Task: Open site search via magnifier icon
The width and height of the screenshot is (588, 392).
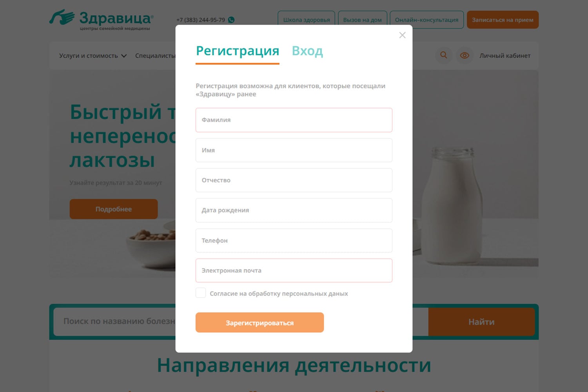Action: pyautogui.click(x=444, y=55)
